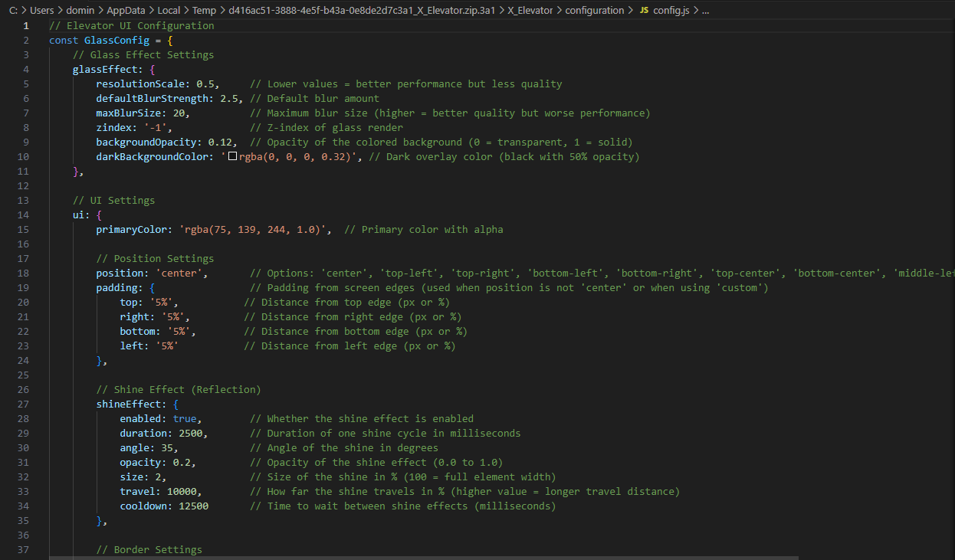The image size is (955, 560).
Task: Open the config.js breadcrumb item
Action: coord(671,11)
